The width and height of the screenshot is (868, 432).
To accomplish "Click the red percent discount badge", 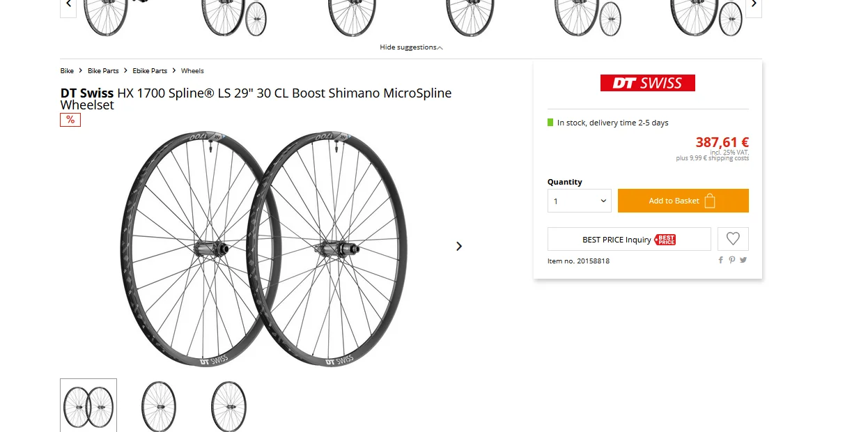I will coord(70,120).
